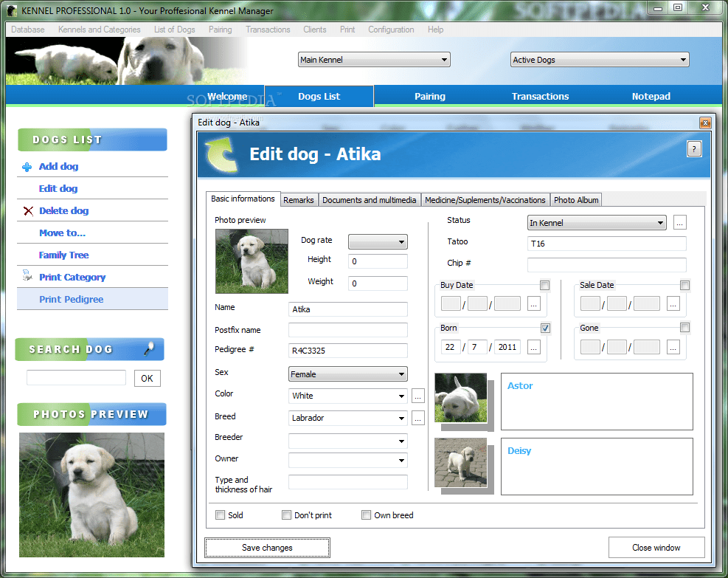
Task: Enable the Sold checkbox
Action: point(220,515)
